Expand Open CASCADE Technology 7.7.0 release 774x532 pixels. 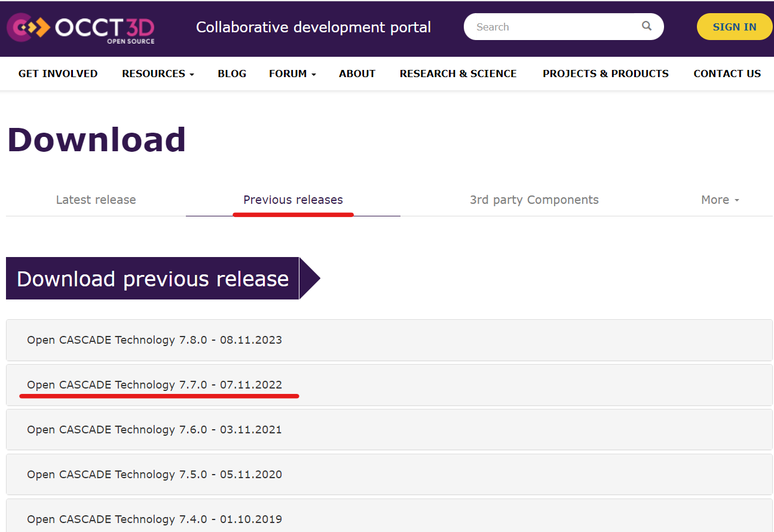click(389, 385)
